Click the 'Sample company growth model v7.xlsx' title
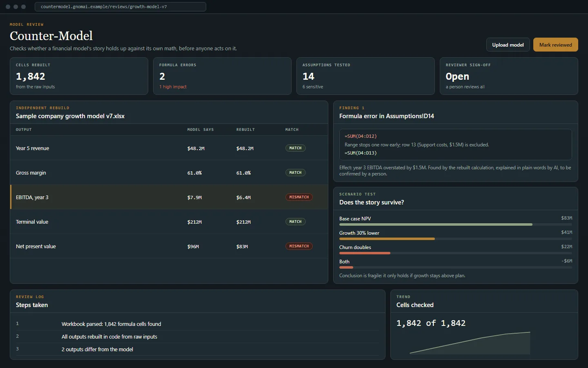588x368 pixels. pos(70,116)
